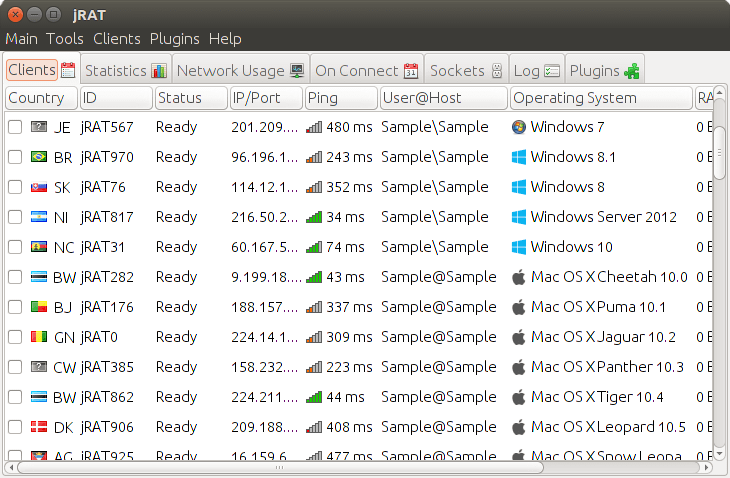Sort clients by the Ping column header
Image resolution: width=730 pixels, height=478 pixels.
coord(341,98)
